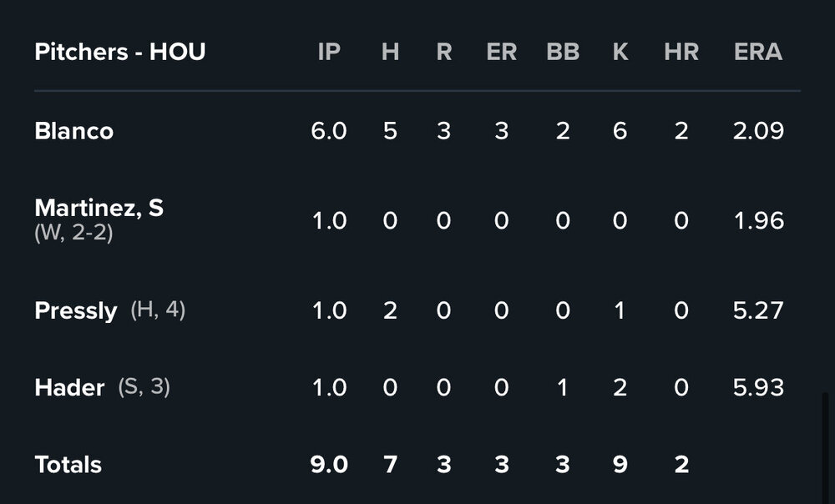Viewport: 835px width, 504px height.
Task: Click the BB column header
Action: [563, 52]
